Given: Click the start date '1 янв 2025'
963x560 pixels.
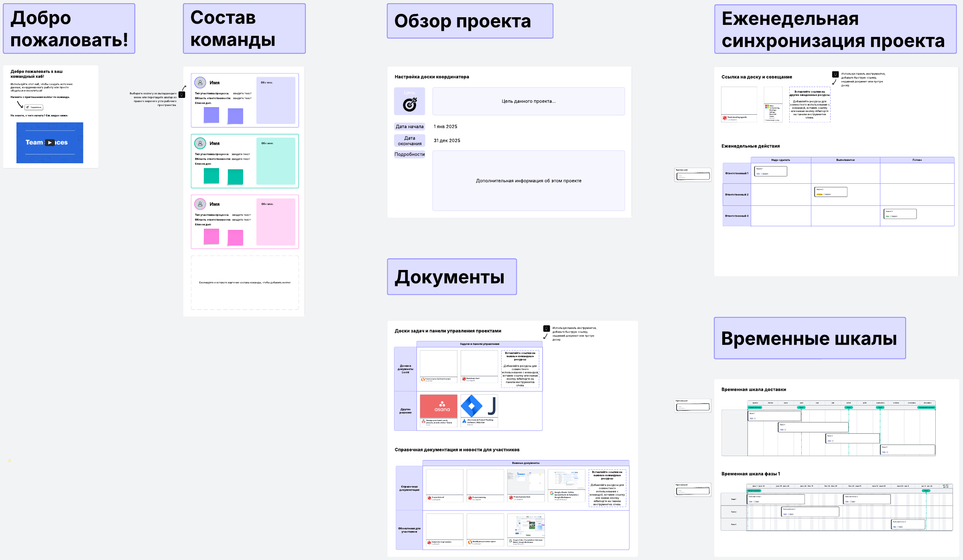Looking at the screenshot, I should (445, 126).
